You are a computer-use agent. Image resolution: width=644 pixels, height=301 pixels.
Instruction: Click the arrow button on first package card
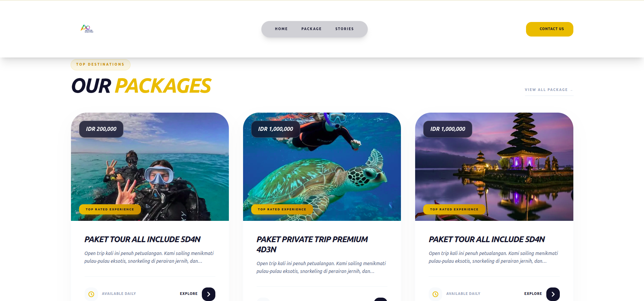(209, 294)
